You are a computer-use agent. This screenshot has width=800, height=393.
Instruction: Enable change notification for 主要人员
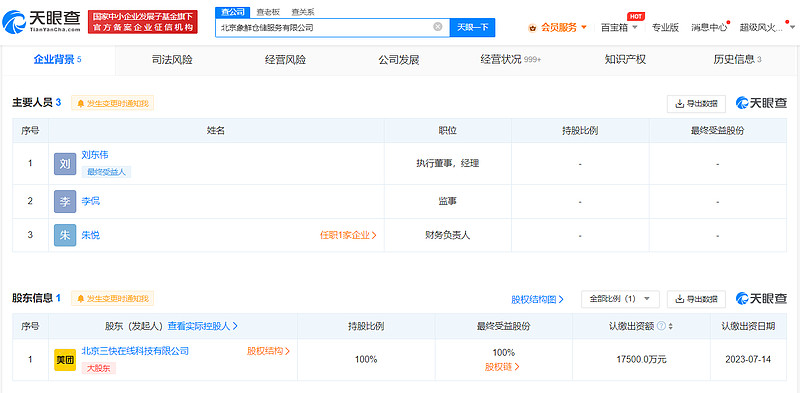click(x=112, y=103)
